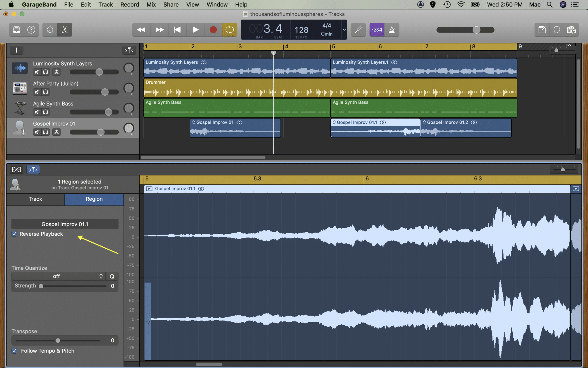Toggle Follow Tempo & Pitch

tap(14, 351)
